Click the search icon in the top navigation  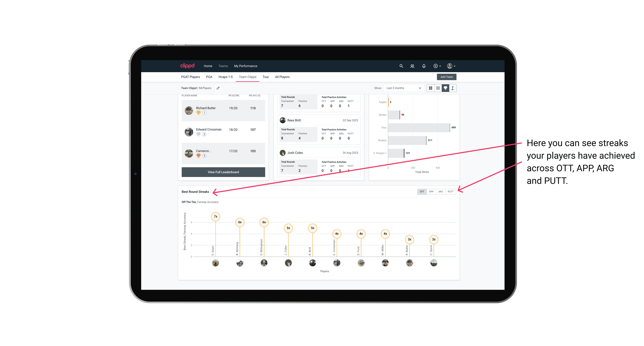tap(401, 66)
